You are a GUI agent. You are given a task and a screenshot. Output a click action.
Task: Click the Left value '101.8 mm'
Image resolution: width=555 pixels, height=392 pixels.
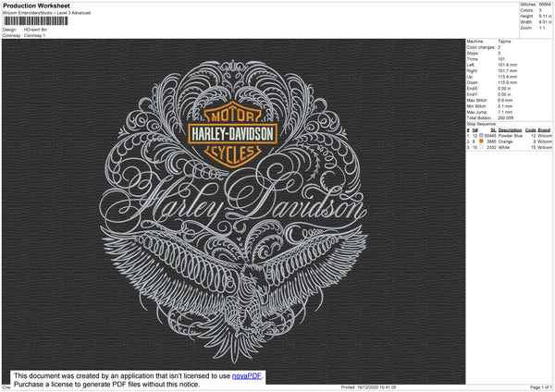508,65
